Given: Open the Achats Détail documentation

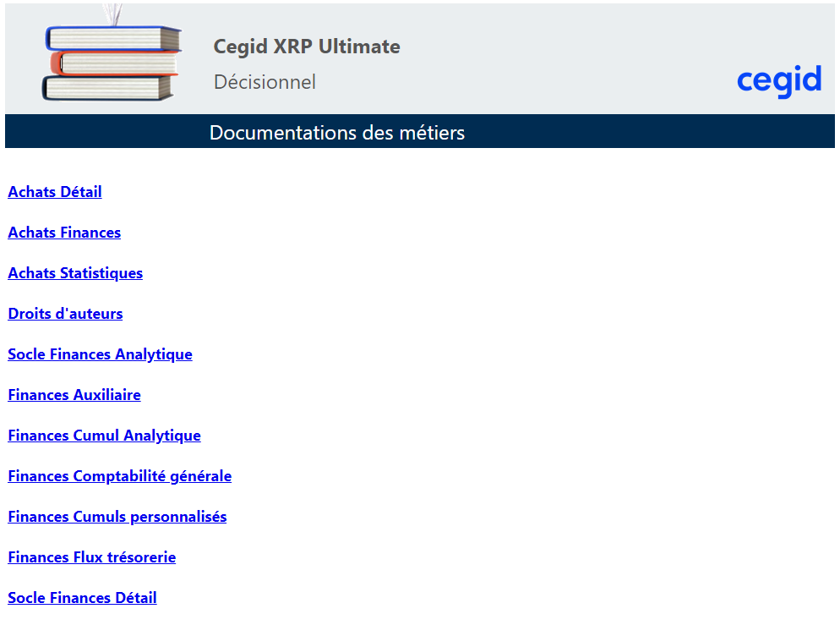Looking at the screenshot, I should 55,192.
